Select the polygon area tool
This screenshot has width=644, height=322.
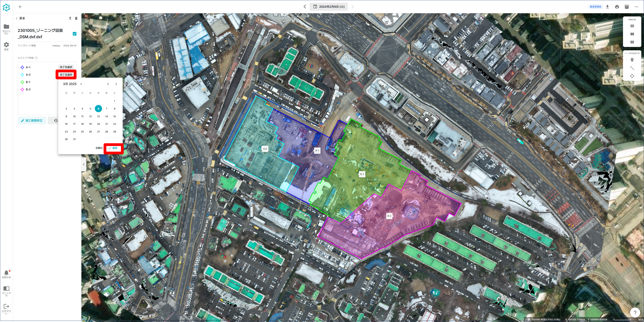632,76
